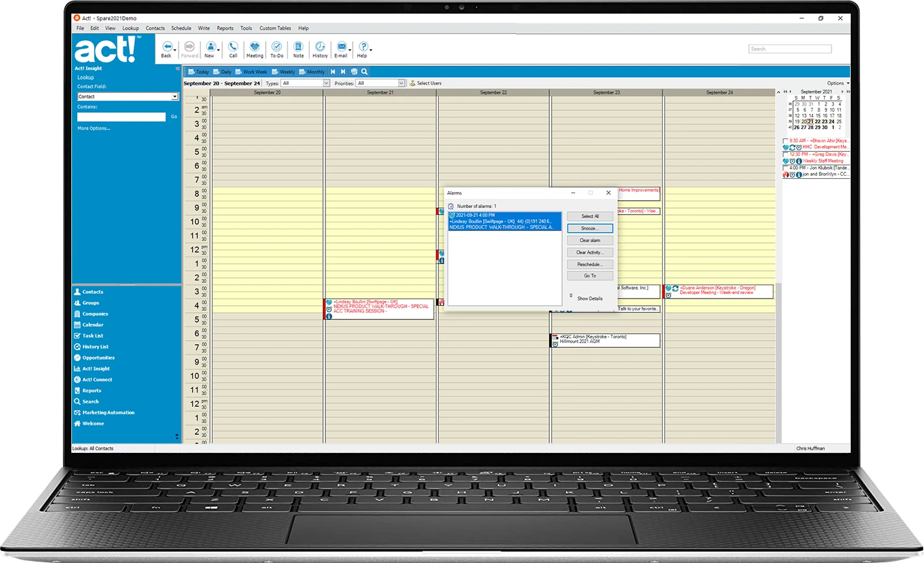The image size is (924, 563).
Task: Switch to Daily calendar view
Action: 222,72
